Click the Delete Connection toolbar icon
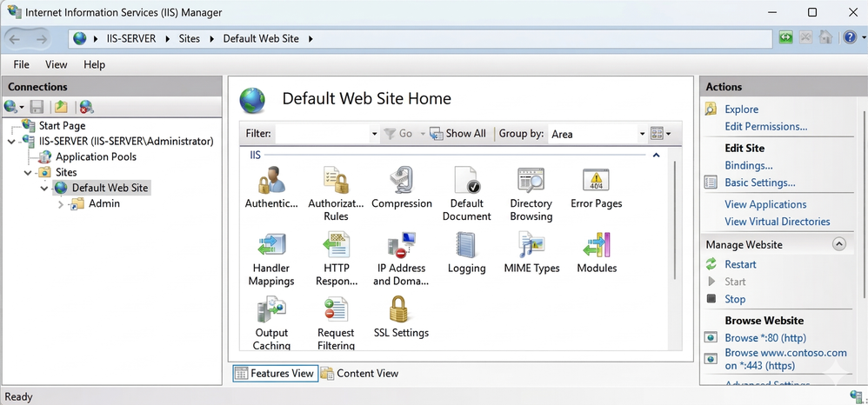The height and width of the screenshot is (405, 868). coord(86,106)
